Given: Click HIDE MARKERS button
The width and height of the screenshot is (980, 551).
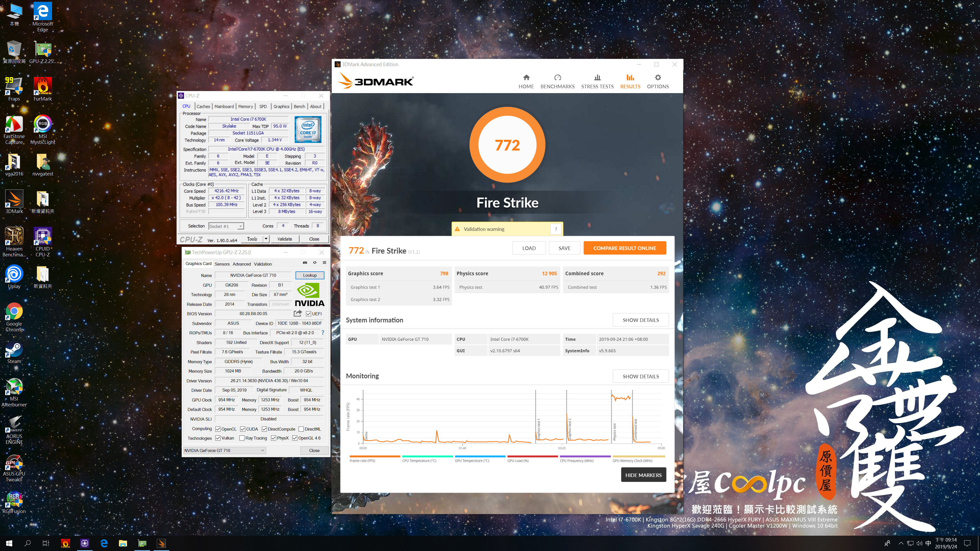Looking at the screenshot, I should [x=643, y=475].
